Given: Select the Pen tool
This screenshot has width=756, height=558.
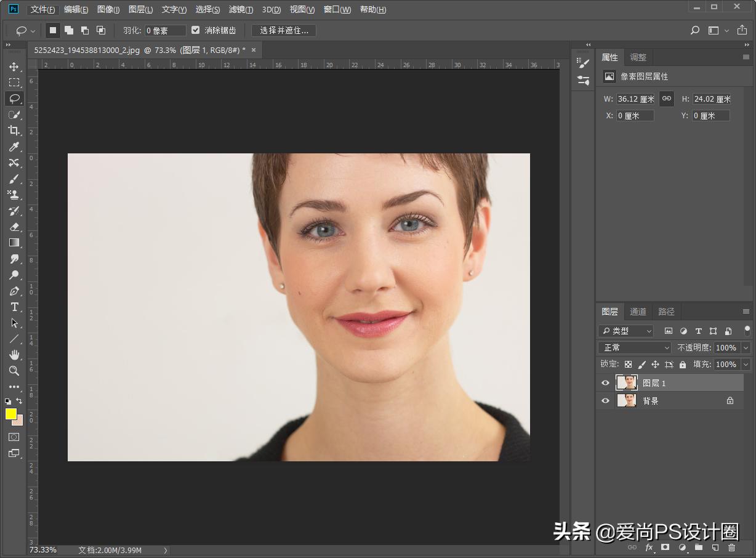Looking at the screenshot, I should [14, 291].
